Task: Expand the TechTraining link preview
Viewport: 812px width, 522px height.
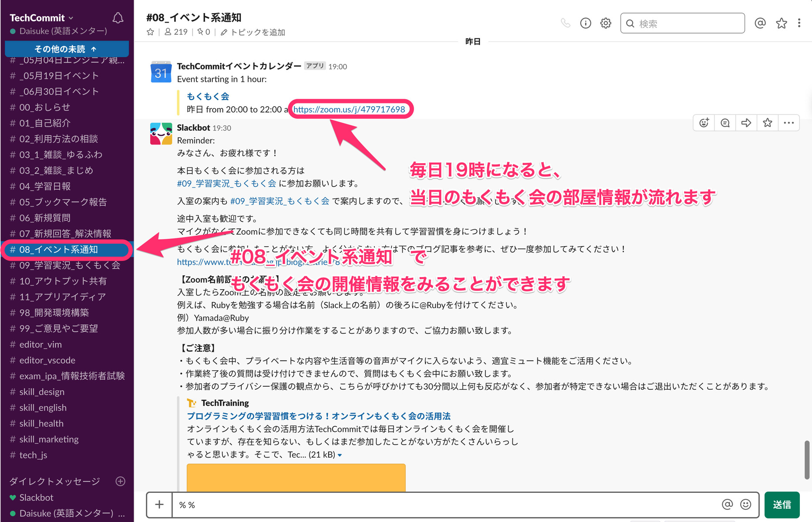Action: click(340, 455)
